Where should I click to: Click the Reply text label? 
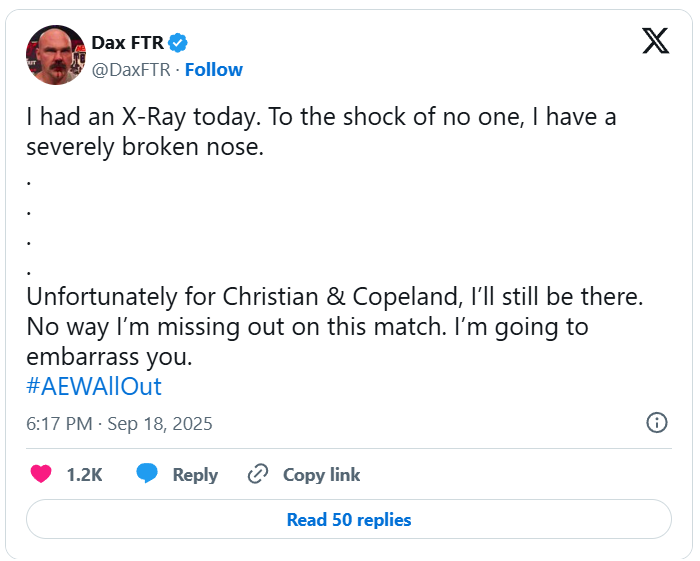tap(195, 475)
